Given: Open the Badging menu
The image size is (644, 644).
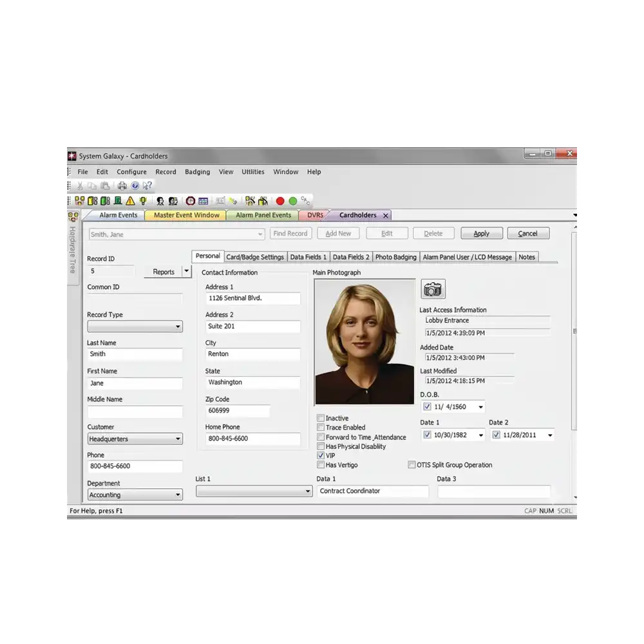Looking at the screenshot, I should 197,172.
